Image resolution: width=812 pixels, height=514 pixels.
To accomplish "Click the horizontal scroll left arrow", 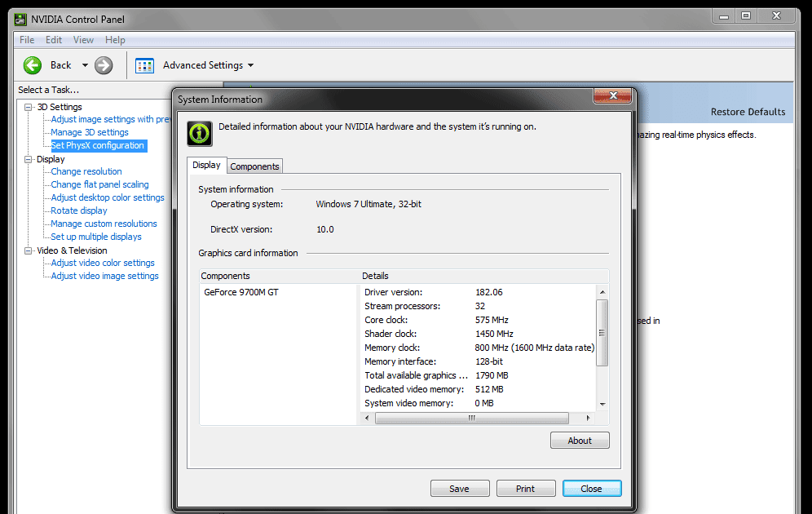I will [367, 418].
